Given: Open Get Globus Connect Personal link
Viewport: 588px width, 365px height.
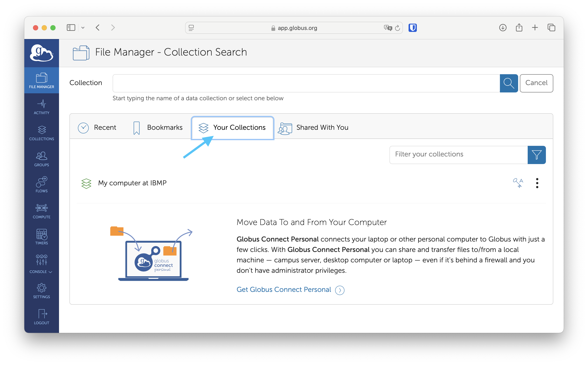Looking at the screenshot, I should [x=290, y=289].
